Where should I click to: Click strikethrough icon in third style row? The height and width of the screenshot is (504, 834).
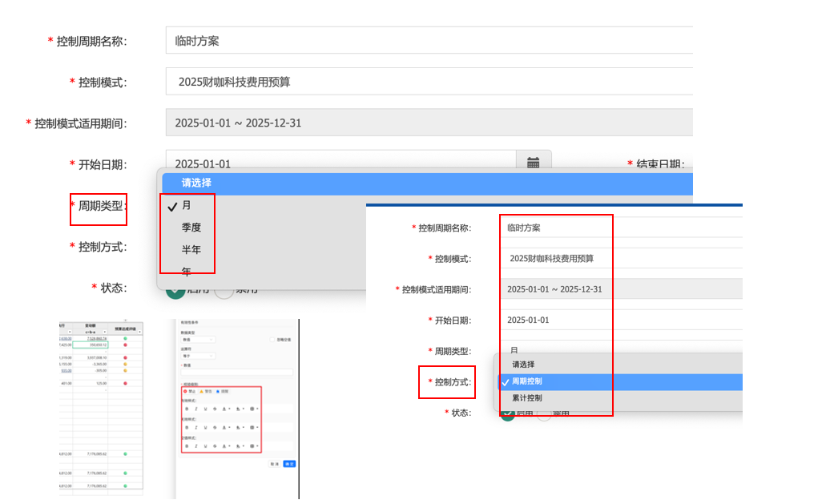(x=215, y=446)
